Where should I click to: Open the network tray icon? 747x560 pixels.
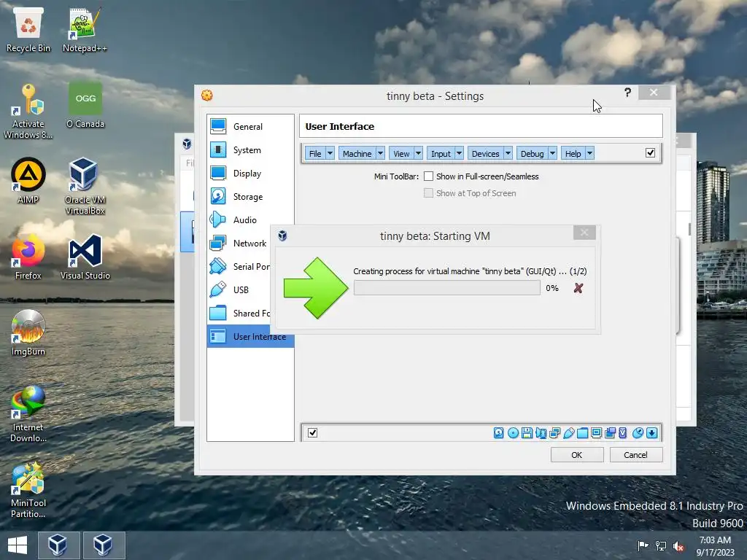point(661,545)
